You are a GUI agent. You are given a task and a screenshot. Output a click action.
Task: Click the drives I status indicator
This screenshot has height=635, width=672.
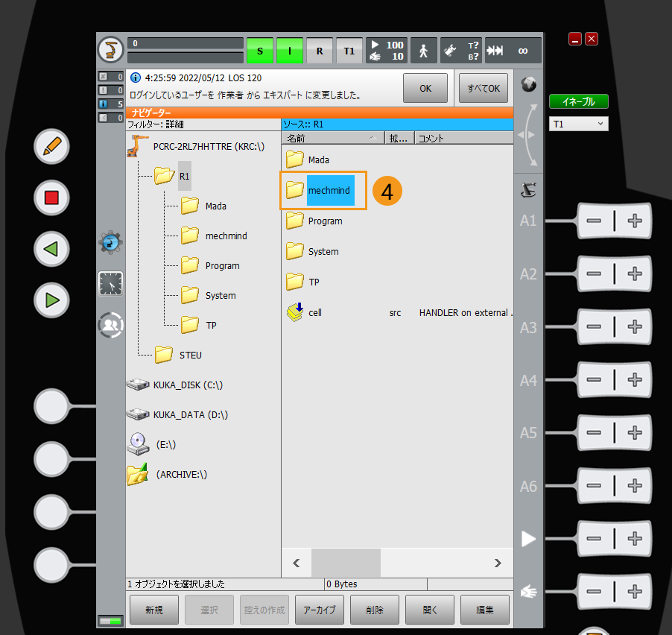[290, 51]
